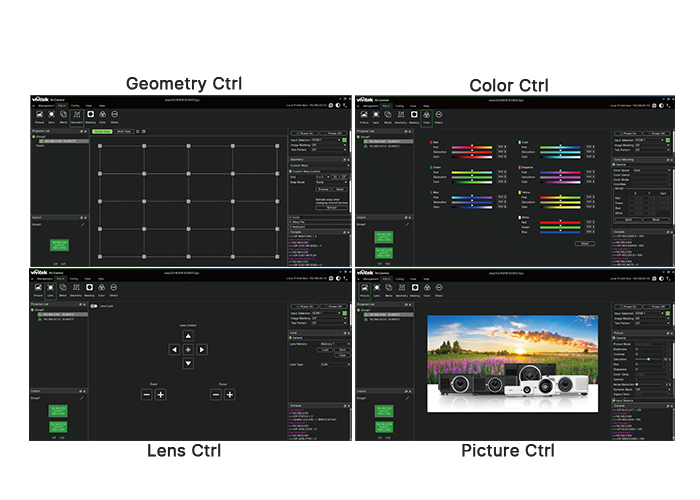Click Reset button below White color sliders
The width and height of the screenshot is (700, 500).
click(x=584, y=243)
